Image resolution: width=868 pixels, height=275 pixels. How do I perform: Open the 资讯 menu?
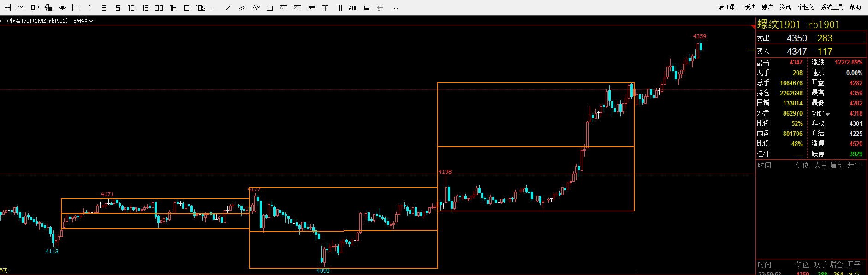(785, 7)
